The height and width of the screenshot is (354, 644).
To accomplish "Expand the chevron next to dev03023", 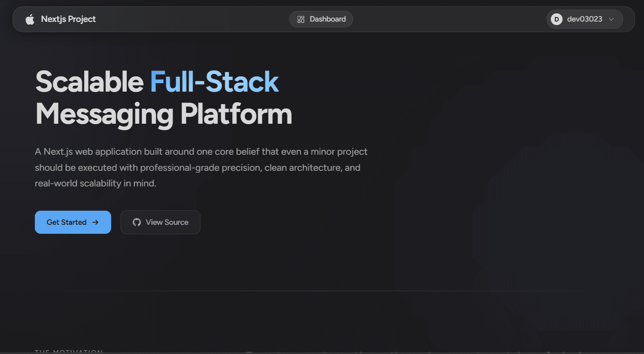I will point(611,19).
